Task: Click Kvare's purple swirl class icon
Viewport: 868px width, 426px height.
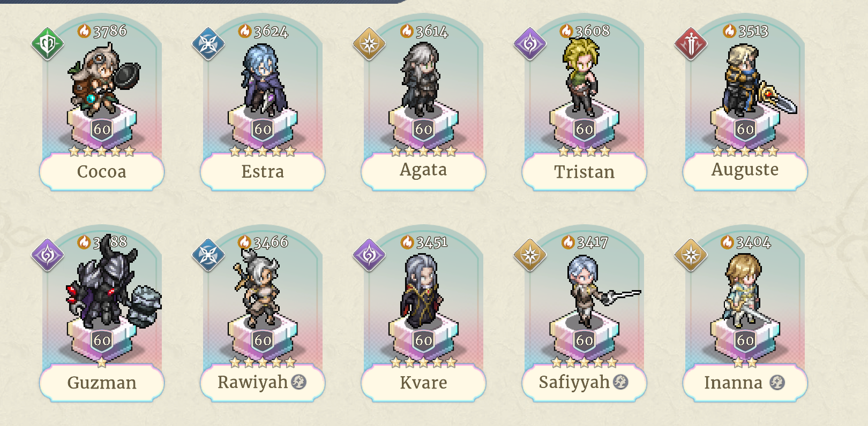Action: (369, 255)
